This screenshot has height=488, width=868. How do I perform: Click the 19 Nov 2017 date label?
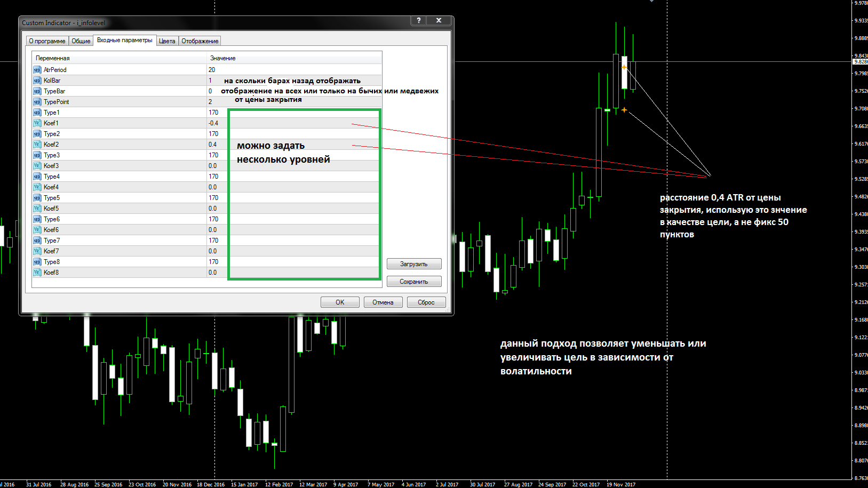click(x=621, y=484)
